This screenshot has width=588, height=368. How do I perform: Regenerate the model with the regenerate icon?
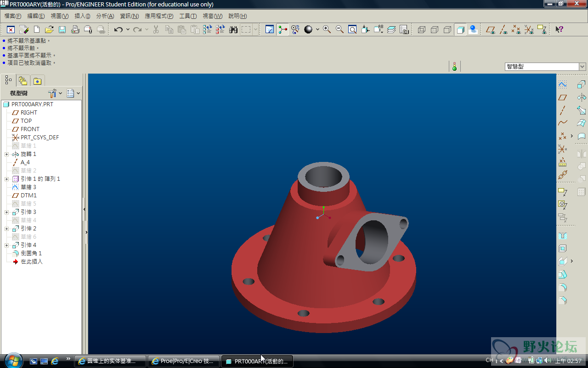(x=207, y=29)
